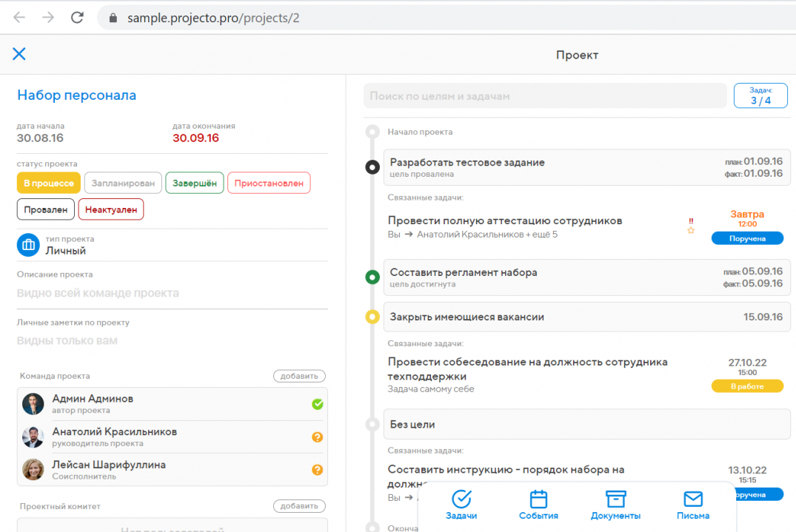Select team member Лейсан Шарифуллина row
796x532 pixels.
pyautogui.click(x=173, y=470)
